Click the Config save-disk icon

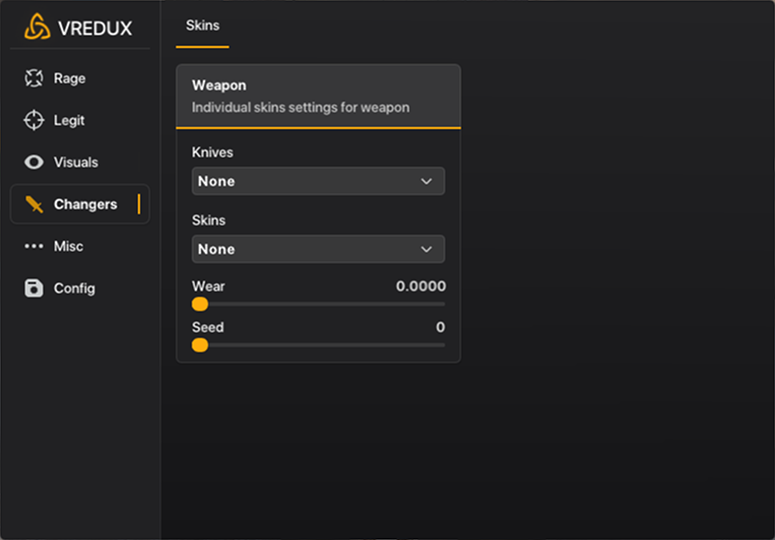(34, 288)
